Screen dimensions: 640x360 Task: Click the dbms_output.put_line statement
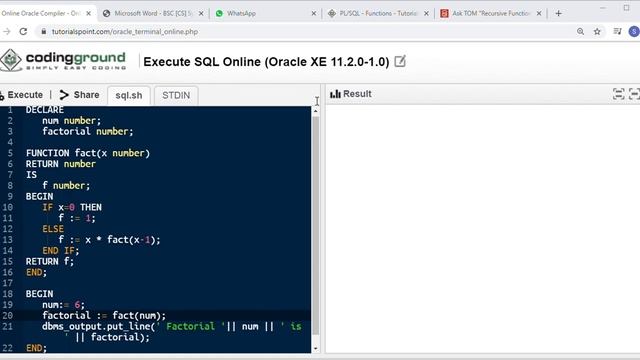pos(171,331)
